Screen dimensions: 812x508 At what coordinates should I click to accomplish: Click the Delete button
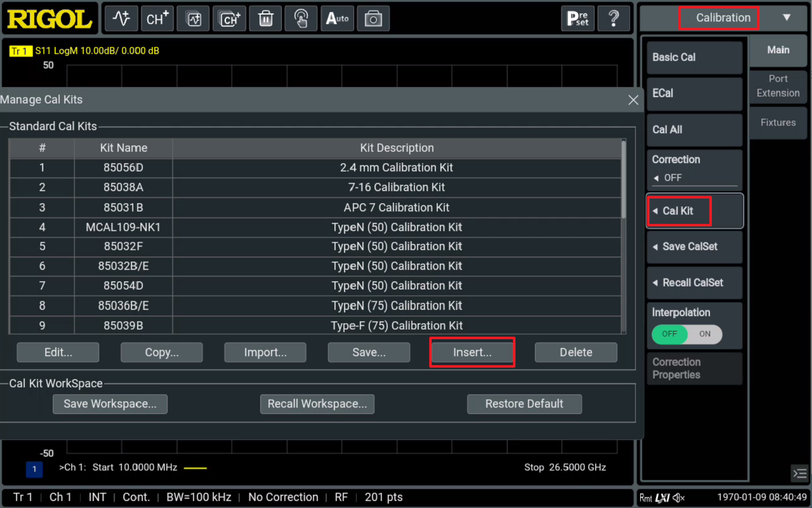[576, 353]
